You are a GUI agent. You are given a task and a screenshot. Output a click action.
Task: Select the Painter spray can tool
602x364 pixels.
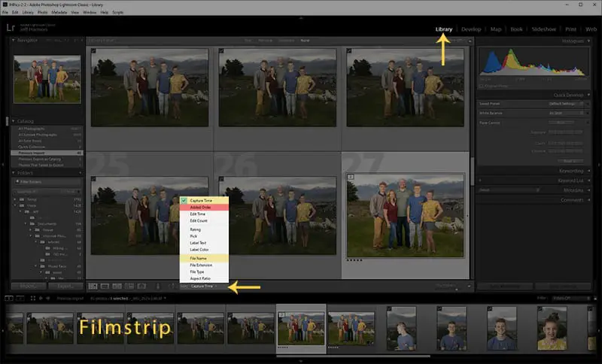tap(158, 286)
